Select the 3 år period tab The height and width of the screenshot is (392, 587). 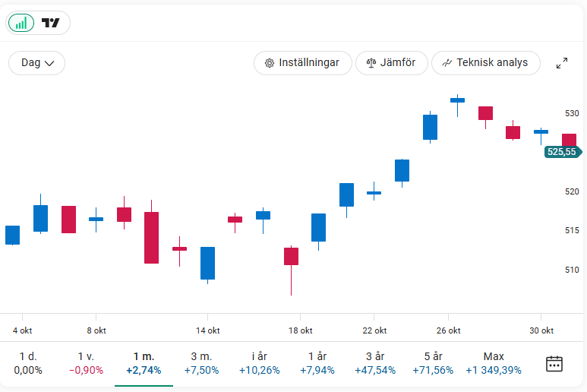[375, 363]
